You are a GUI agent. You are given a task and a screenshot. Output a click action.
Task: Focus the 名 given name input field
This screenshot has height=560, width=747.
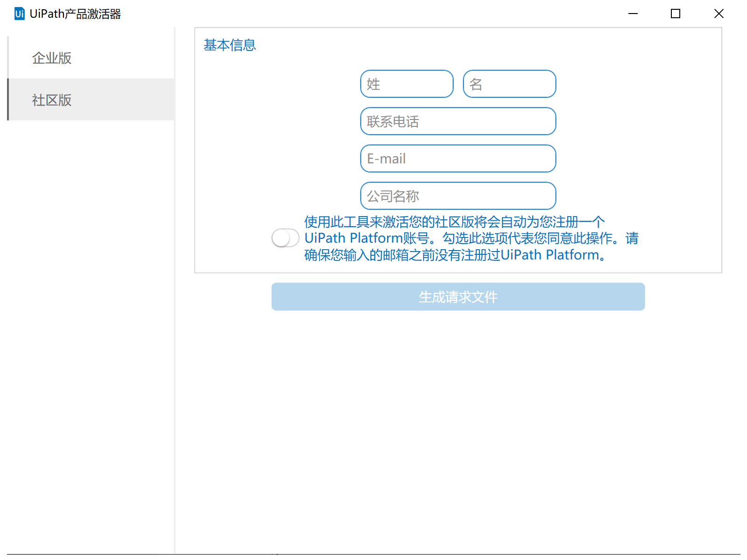[509, 84]
